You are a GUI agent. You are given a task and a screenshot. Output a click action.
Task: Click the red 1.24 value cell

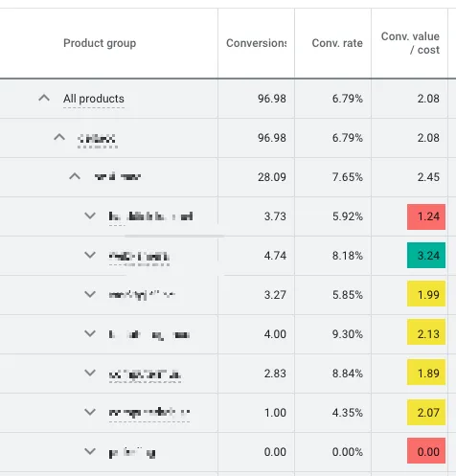click(x=426, y=216)
